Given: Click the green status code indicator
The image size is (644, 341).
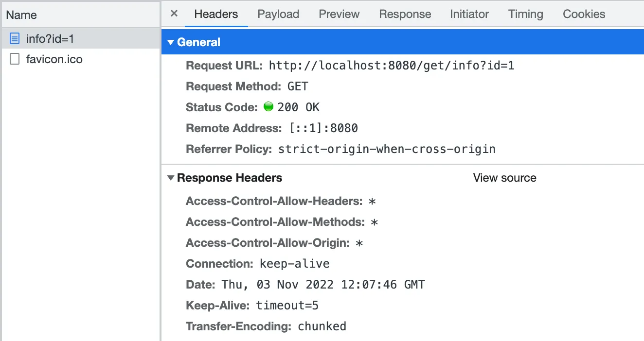Looking at the screenshot, I should click(x=268, y=107).
